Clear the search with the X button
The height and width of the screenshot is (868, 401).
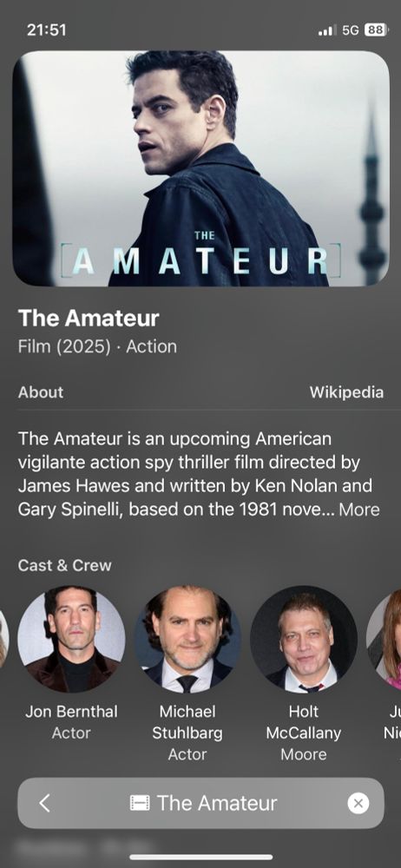(358, 803)
